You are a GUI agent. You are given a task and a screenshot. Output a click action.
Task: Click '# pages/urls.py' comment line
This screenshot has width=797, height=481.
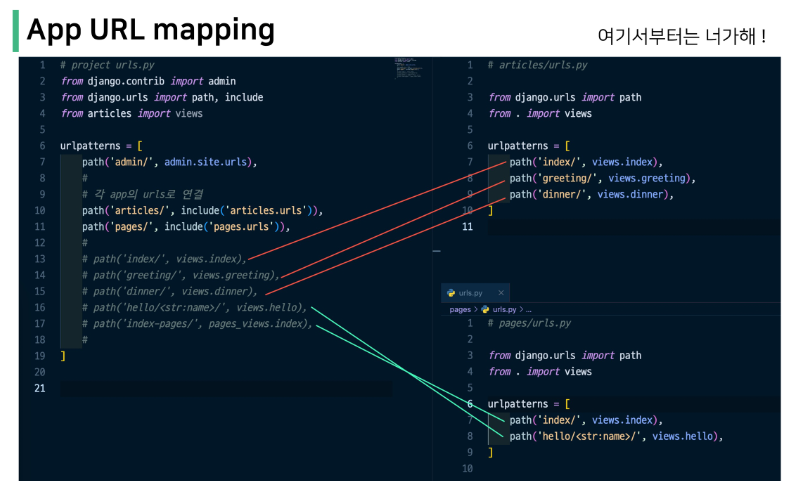pos(529,323)
